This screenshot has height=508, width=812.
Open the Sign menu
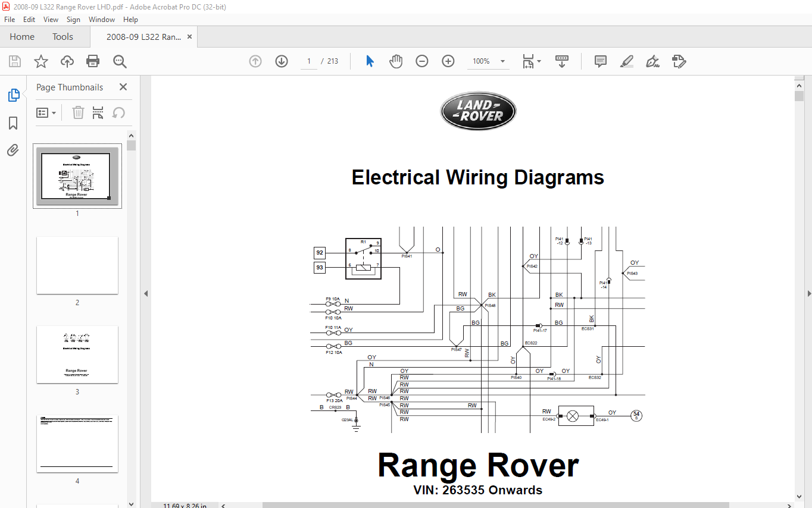[73, 20]
